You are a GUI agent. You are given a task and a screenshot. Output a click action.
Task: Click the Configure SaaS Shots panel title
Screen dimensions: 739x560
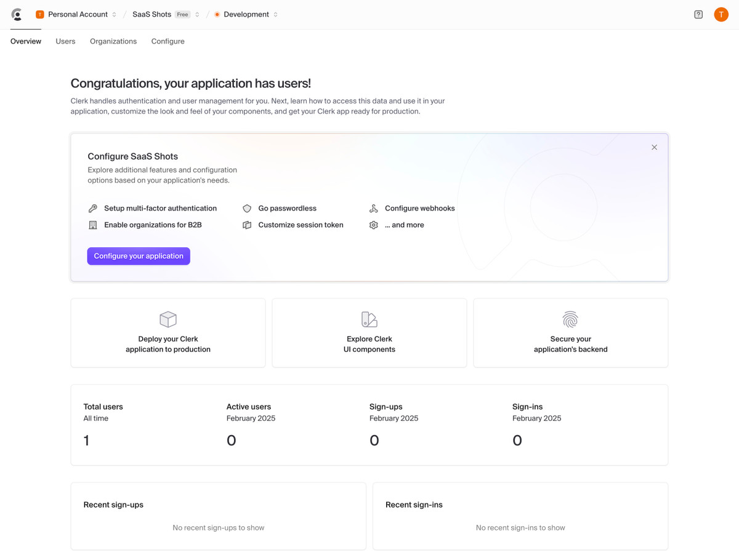pyautogui.click(x=133, y=156)
